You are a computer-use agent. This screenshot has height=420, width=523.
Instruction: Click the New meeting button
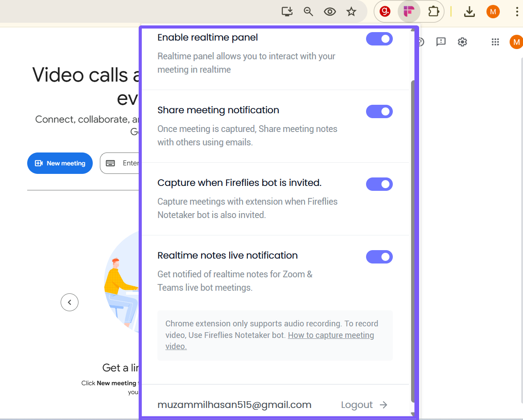60,163
